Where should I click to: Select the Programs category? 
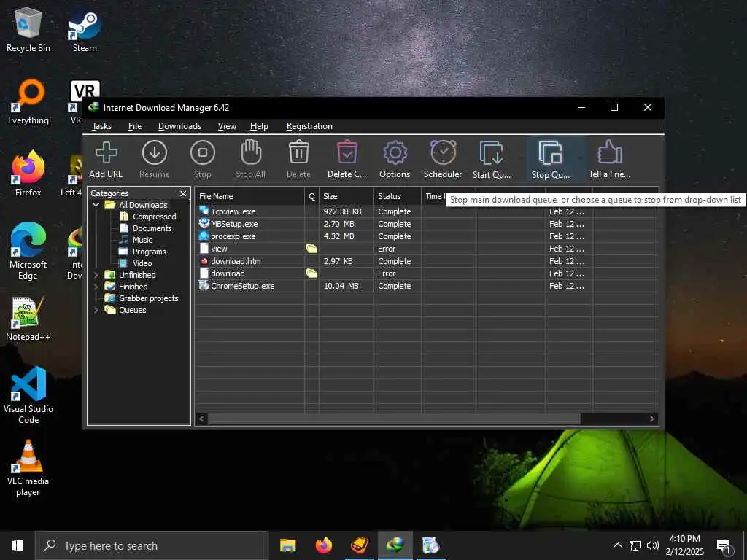tap(149, 252)
